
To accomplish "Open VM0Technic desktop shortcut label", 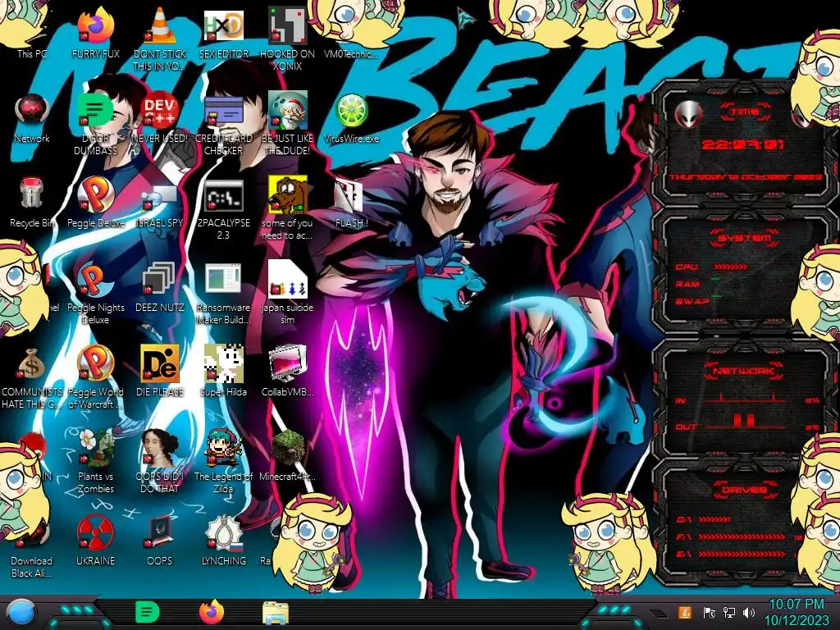I will point(351,54).
